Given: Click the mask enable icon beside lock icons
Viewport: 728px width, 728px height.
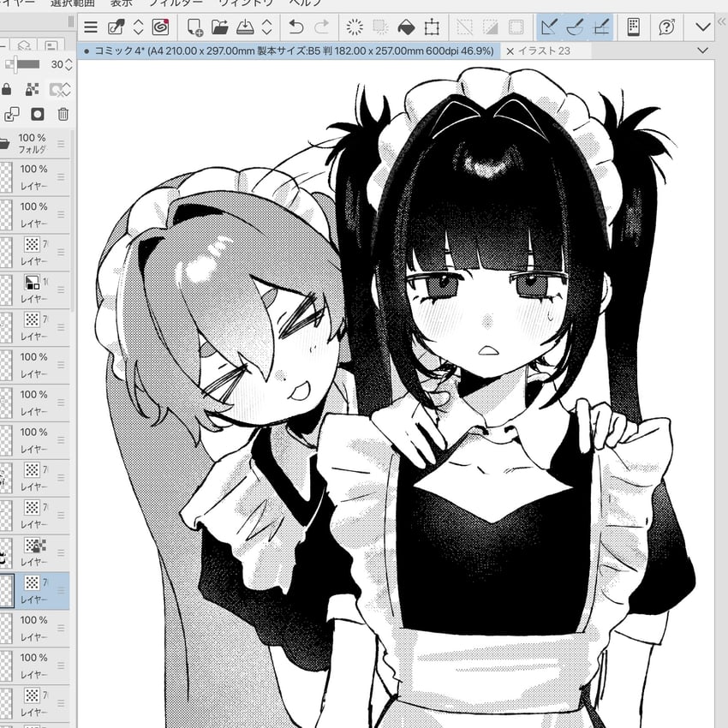Looking at the screenshot, I should click(56, 89).
